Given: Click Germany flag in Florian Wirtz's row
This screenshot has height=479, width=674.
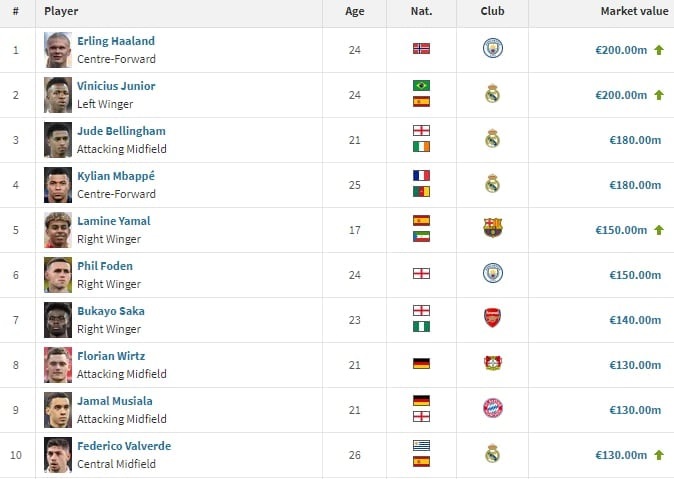Looking at the screenshot, I should pos(421,364).
